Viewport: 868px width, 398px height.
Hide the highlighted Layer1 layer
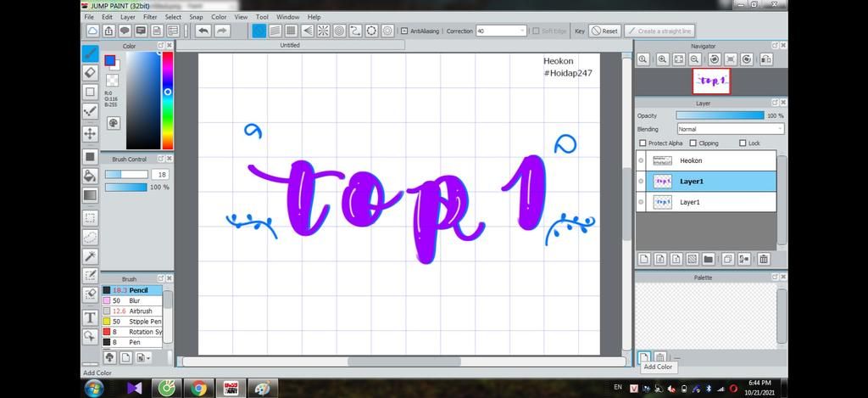[641, 182]
